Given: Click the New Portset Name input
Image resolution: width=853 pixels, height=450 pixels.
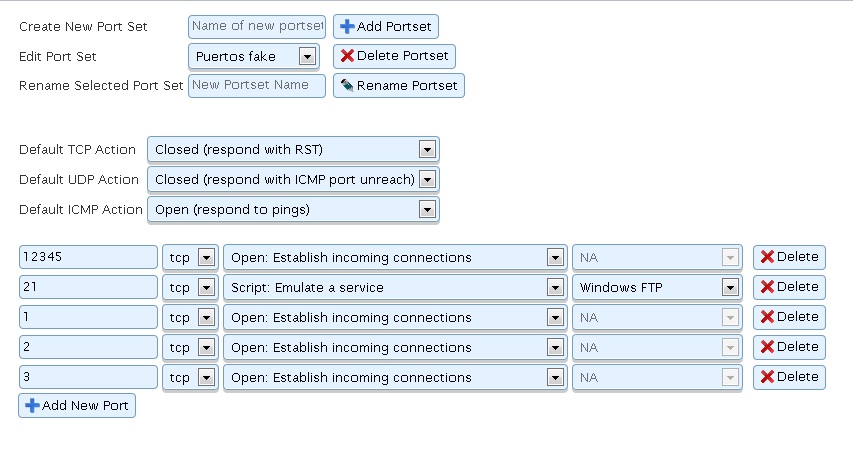Looking at the screenshot, I should (x=256, y=86).
